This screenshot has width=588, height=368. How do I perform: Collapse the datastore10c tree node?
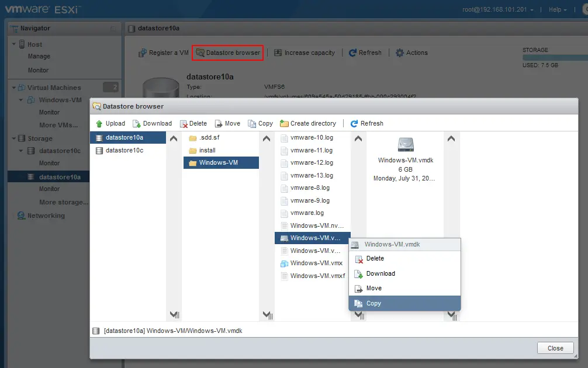(x=21, y=151)
